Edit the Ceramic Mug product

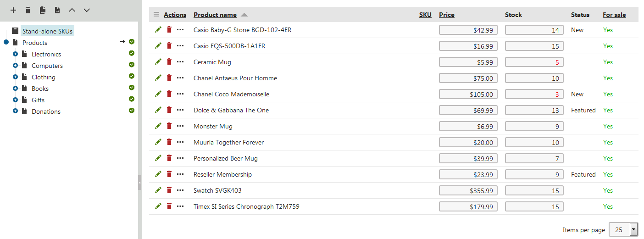[x=158, y=62]
